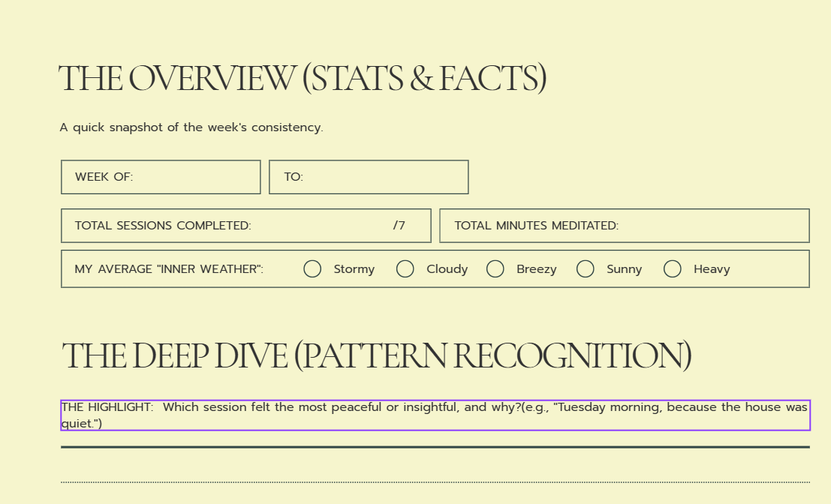Viewport: 831px width, 504px height.
Task: Click the Breezy option label
Action: pos(536,269)
